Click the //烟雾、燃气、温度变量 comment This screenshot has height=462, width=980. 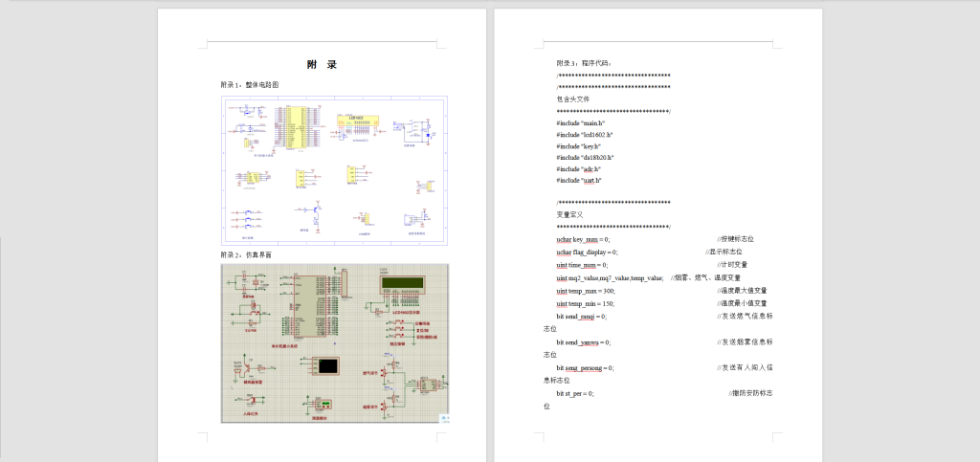tap(705, 277)
